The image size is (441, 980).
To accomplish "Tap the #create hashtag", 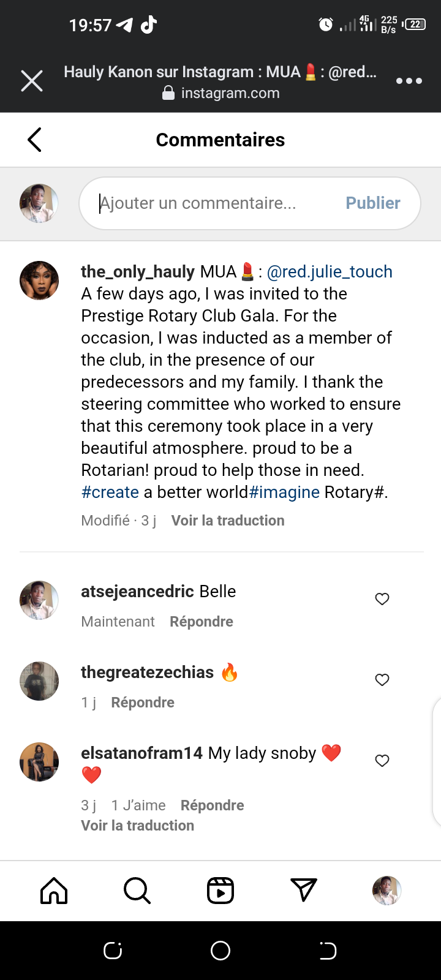I will 110,492.
